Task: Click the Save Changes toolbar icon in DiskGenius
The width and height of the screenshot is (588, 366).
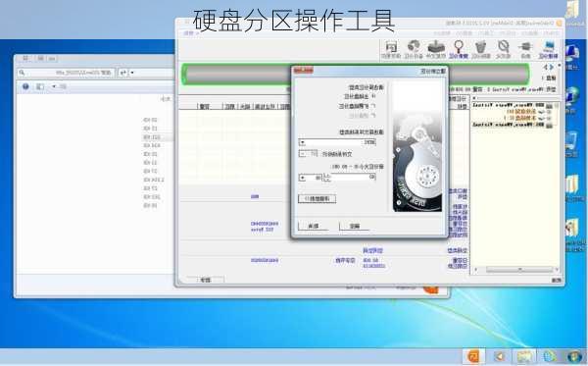Action: pos(548,49)
